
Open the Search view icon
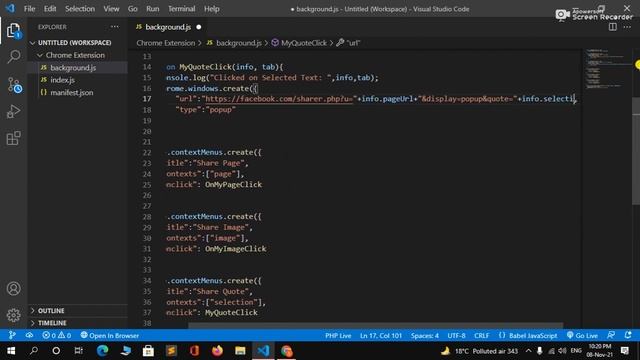pyautogui.click(x=13, y=56)
